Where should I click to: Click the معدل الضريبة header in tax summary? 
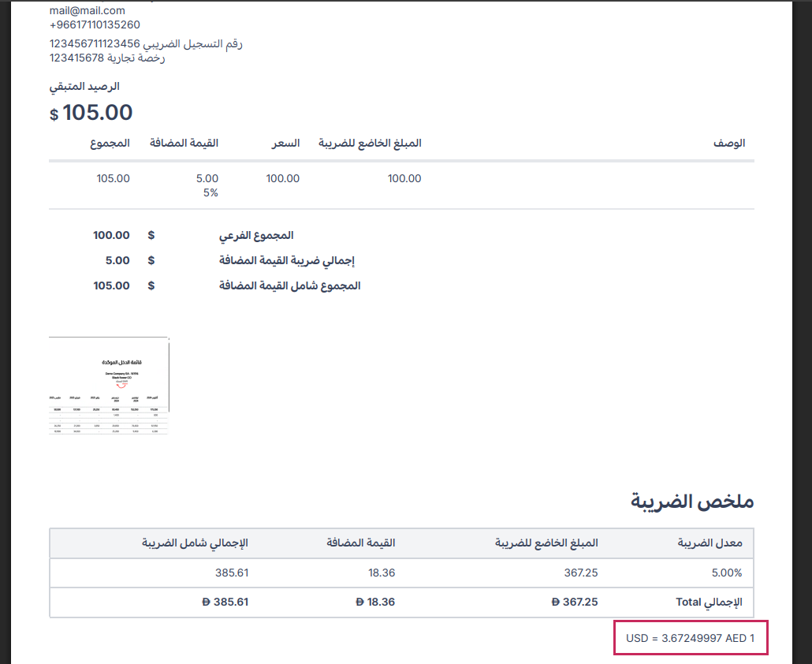coord(710,543)
